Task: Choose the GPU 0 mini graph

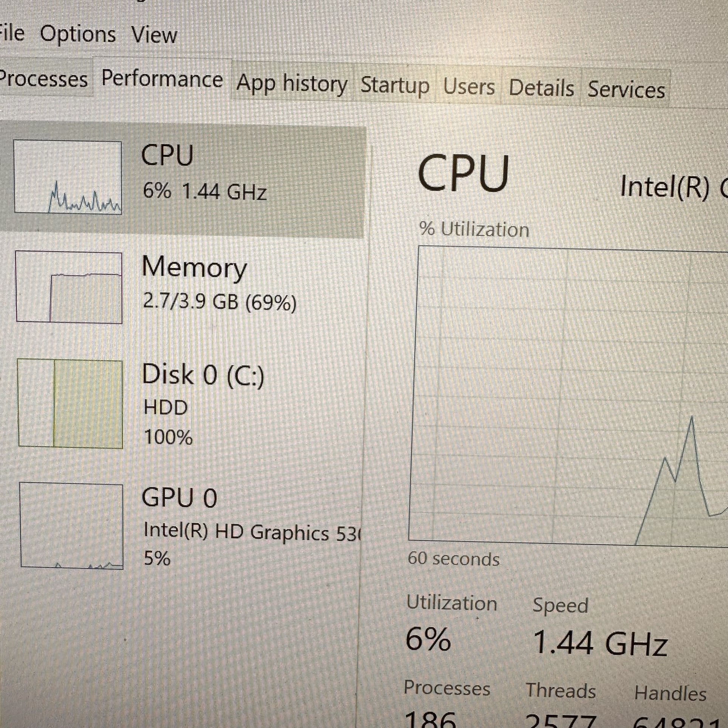Action: click(72, 525)
